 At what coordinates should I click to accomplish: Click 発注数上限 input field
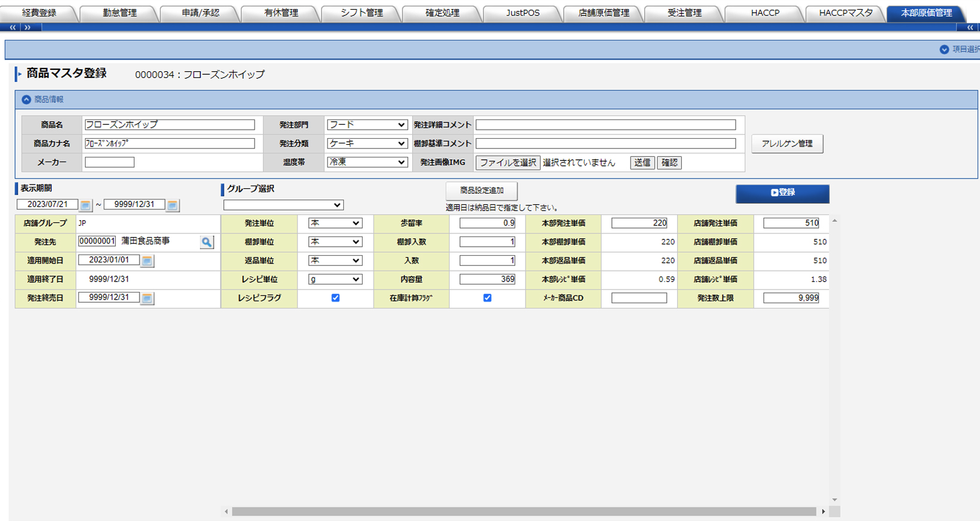[791, 298]
